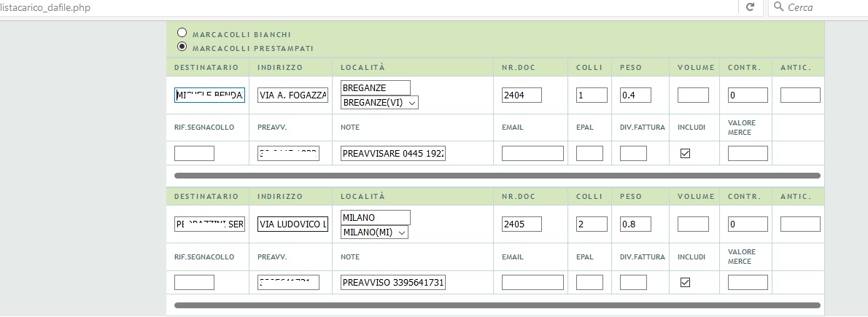Focus the Colli field with value 2
This screenshot has width=868, height=317.
click(592, 224)
